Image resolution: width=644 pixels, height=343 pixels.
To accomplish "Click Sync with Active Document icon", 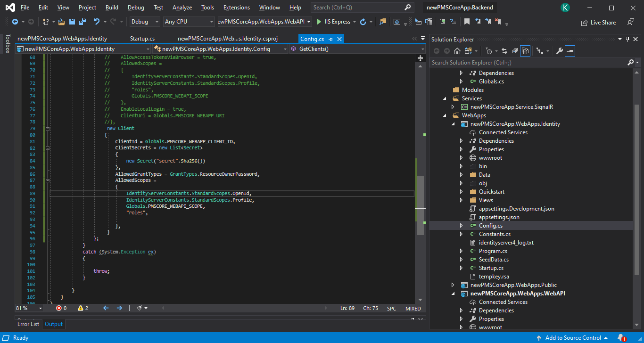I will coord(504,51).
